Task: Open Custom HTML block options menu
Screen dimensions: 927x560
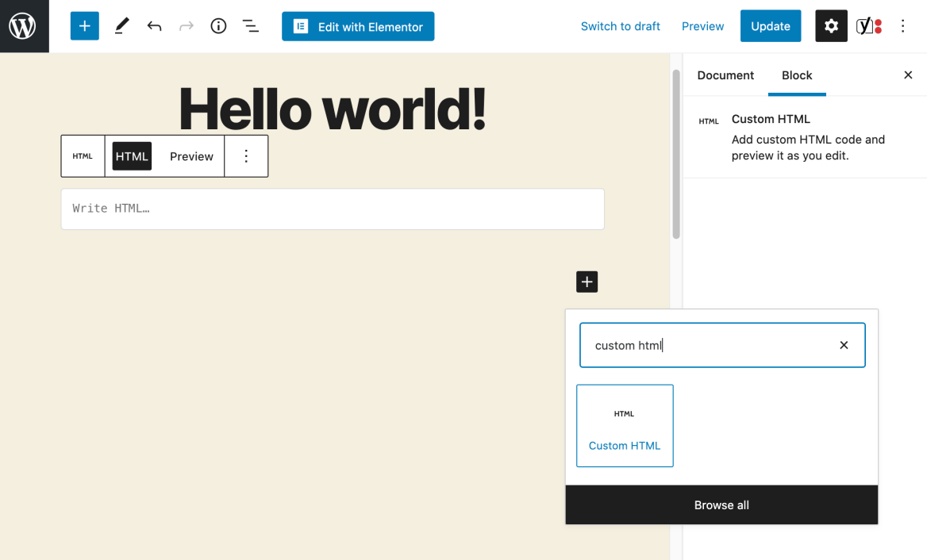Action: pos(246,156)
